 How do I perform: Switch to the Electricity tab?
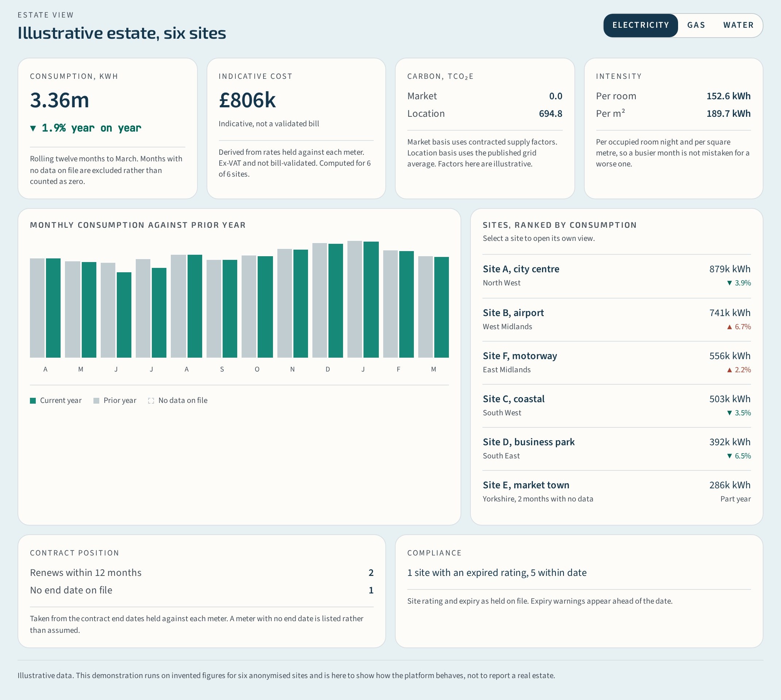click(640, 26)
